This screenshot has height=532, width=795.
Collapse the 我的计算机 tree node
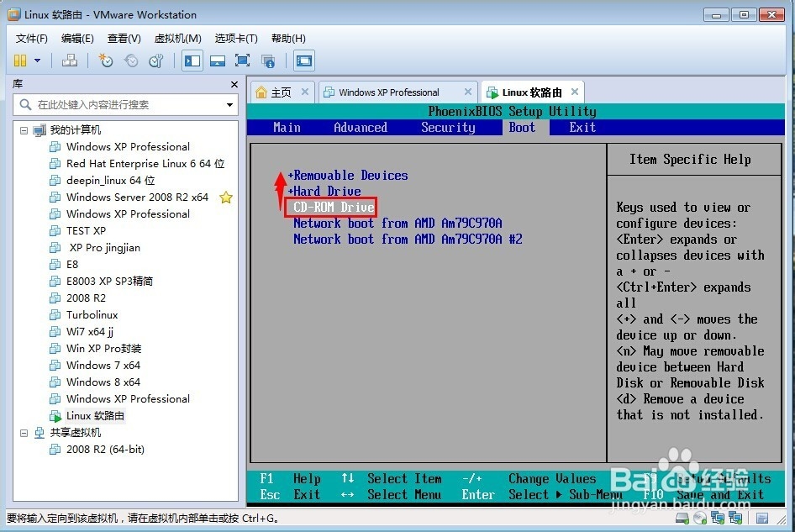coord(24,130)
